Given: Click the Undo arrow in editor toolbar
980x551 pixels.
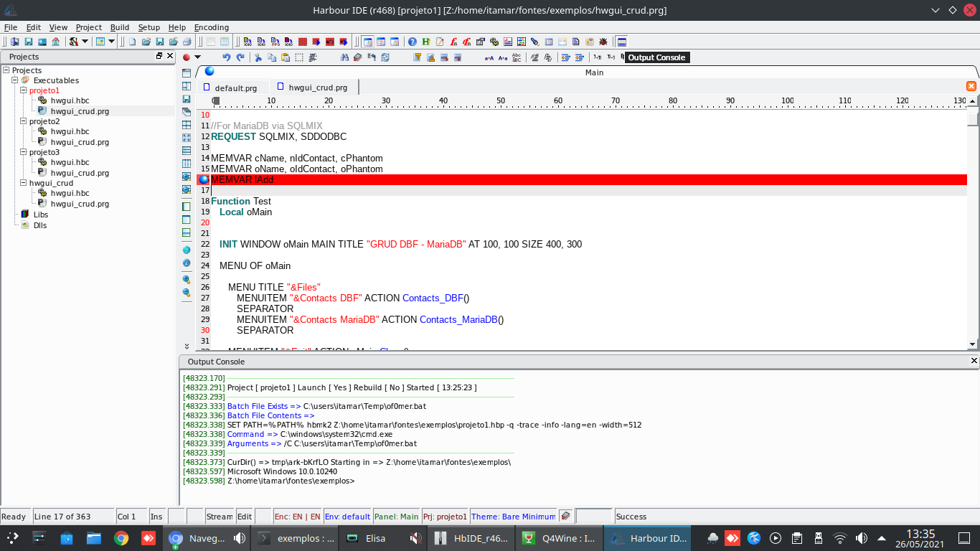Looking at the screenshot, I should click(227, 57).
